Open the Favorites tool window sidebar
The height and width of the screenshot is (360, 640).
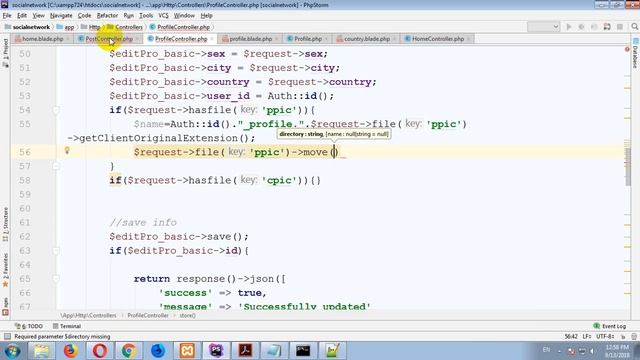(x=5, y=270)
